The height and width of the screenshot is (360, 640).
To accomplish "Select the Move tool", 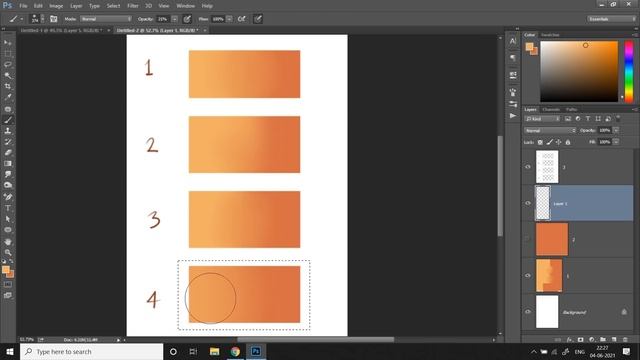I will click(8, 43).
